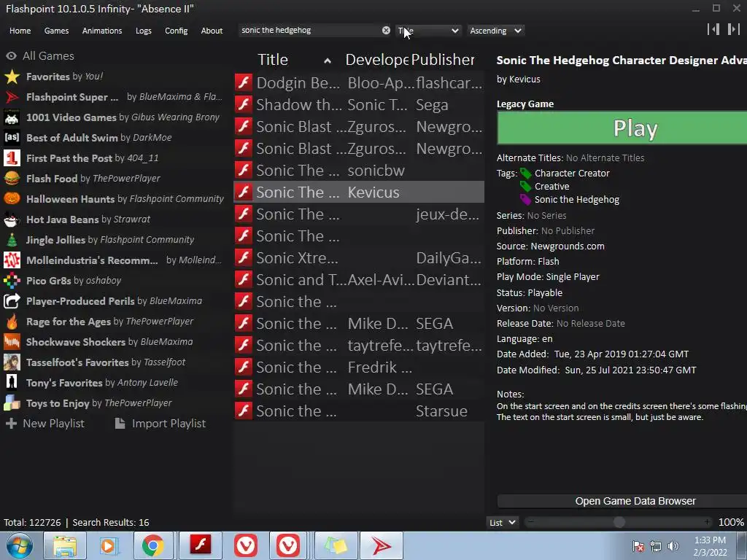Click Open Game Data Browser button
Viewport: 747px width, 560px height.
622,501
